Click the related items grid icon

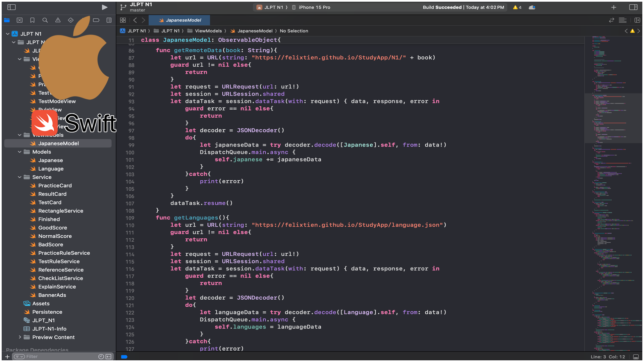point(123,20)
